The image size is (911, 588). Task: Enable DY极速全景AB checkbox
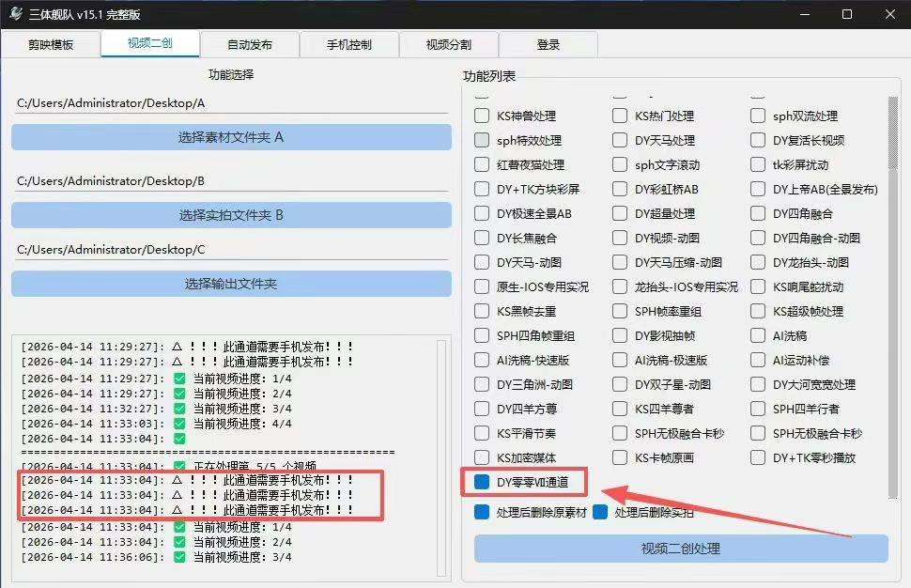pos(482,213)
